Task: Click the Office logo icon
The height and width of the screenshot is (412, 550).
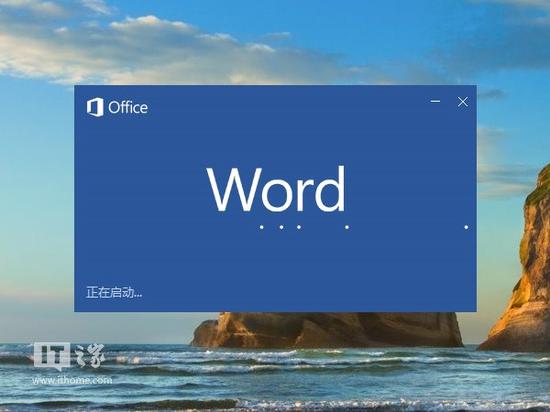Action: 95,107
